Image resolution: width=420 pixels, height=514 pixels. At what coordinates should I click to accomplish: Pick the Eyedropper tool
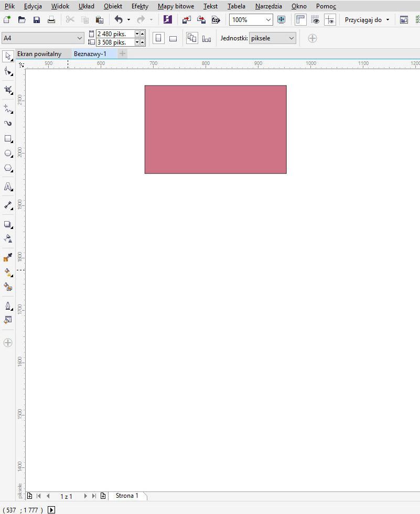8,257
